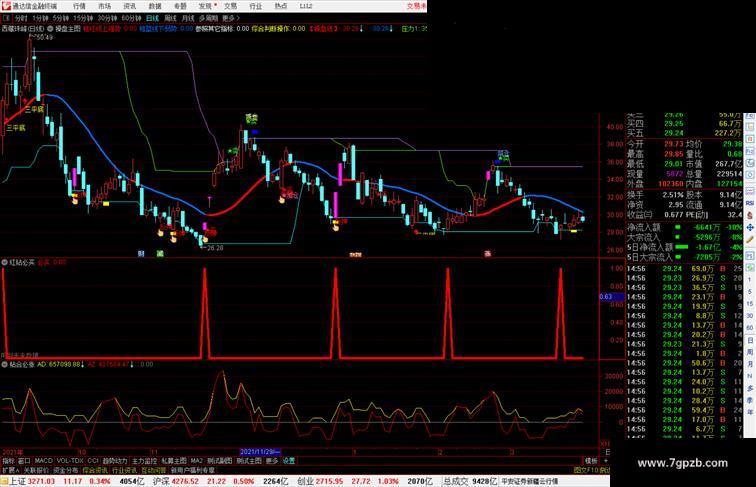This screenshot has height=487, width=756.
Task: Click the 月 period button in right toolbar
Action: [x=750, y=364]
